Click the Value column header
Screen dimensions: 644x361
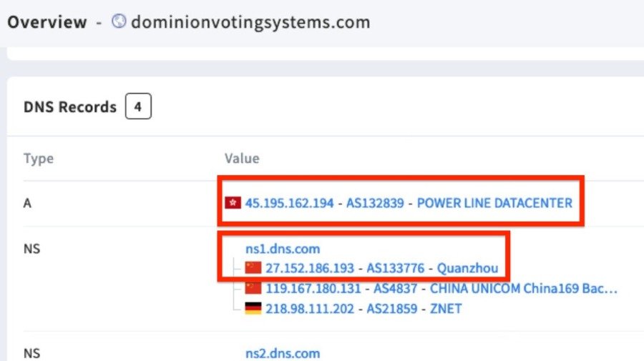242,159
